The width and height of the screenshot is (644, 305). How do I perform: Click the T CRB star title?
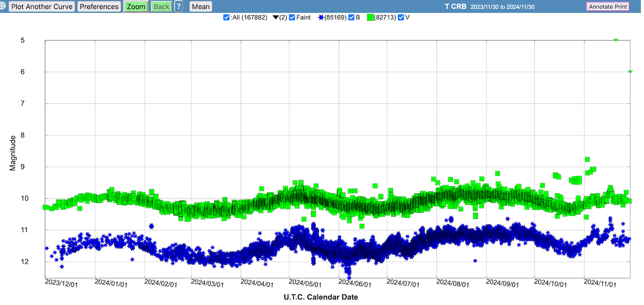coord(455,7)
